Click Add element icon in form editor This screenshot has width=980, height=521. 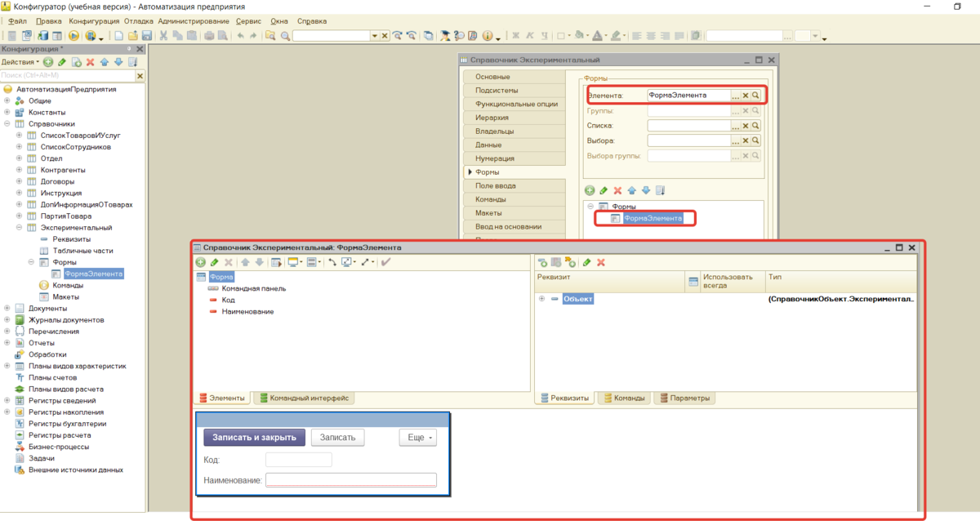tap(200, 262)
